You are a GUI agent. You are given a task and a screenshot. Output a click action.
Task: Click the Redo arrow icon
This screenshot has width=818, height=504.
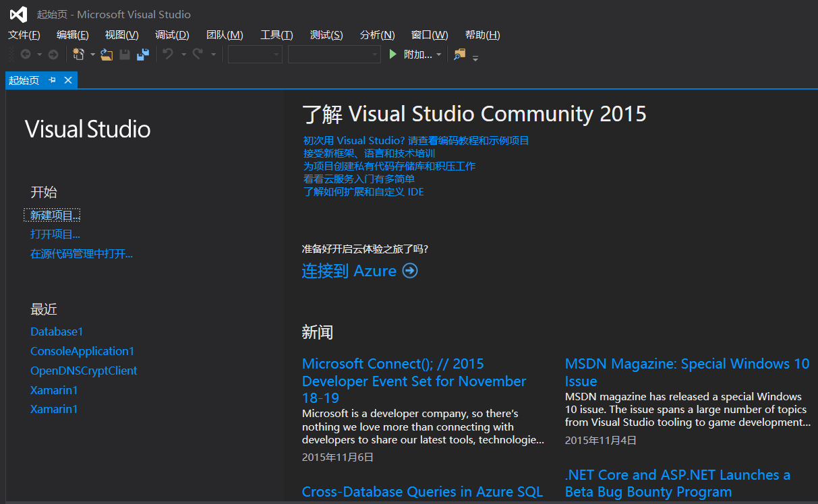pyautogui.click(x=198, y=55)
